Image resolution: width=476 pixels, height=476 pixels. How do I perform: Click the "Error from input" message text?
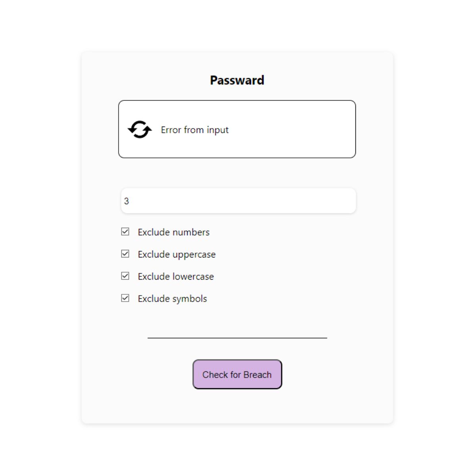coord(194,130)
